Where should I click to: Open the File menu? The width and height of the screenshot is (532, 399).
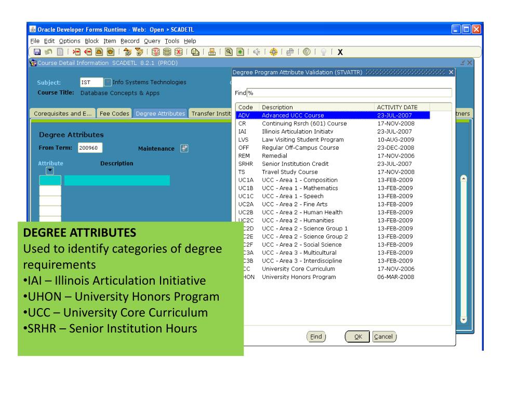click(35, 41)
